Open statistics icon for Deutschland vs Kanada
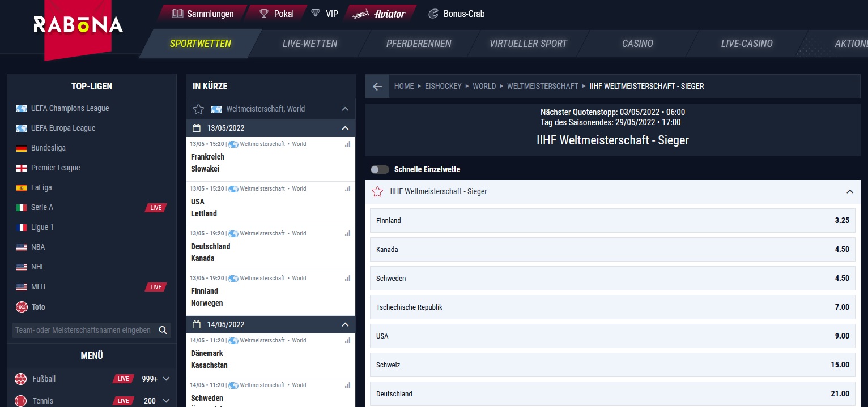The image size is (868, 407). 347,234
